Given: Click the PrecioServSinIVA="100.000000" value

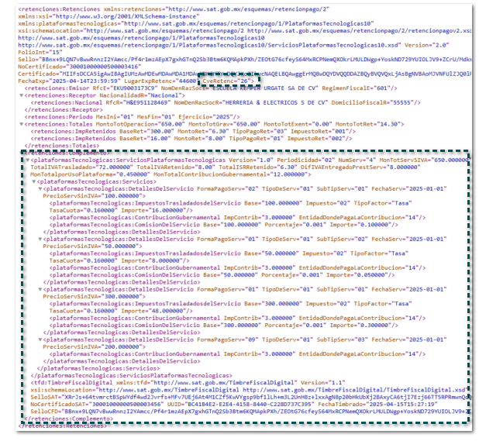Looking at the screenshot, I should pyautogui.click(x=92, y=196).
